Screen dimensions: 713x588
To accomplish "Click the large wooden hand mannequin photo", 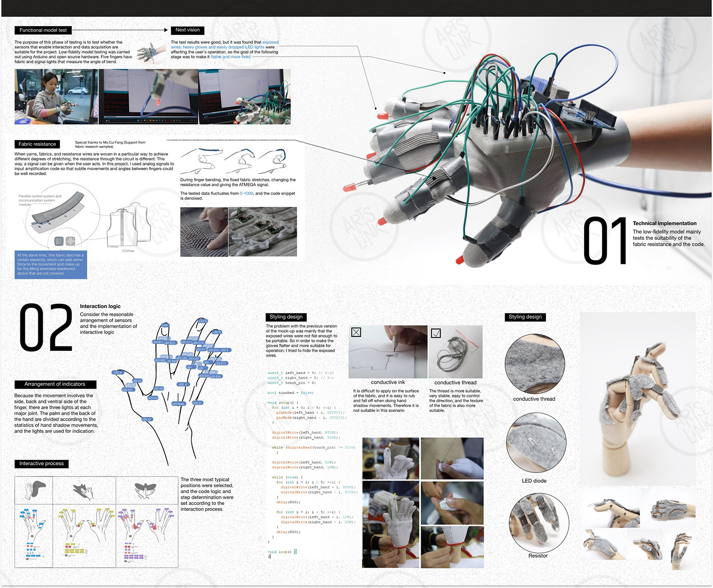I will 638,399.
